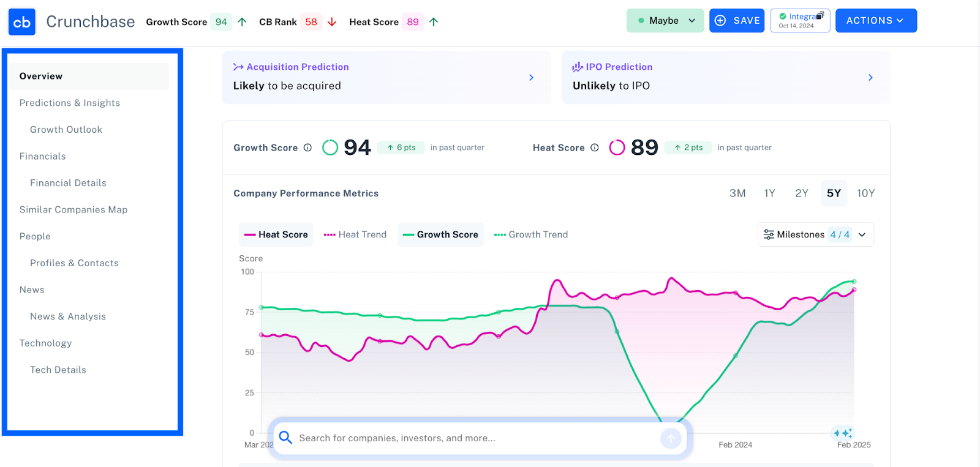
Task: Click the search submit arrow button
Action: click(671, 438)
